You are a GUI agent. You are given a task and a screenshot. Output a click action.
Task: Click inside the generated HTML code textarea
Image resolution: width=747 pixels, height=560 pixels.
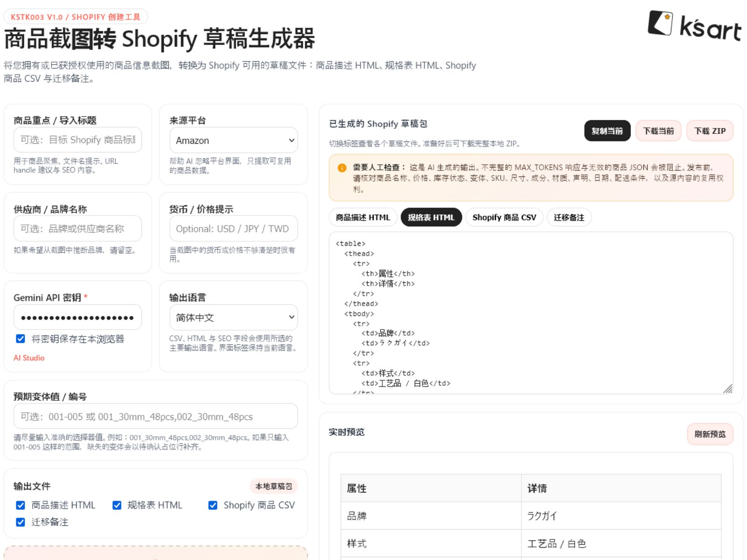(531, 313)
